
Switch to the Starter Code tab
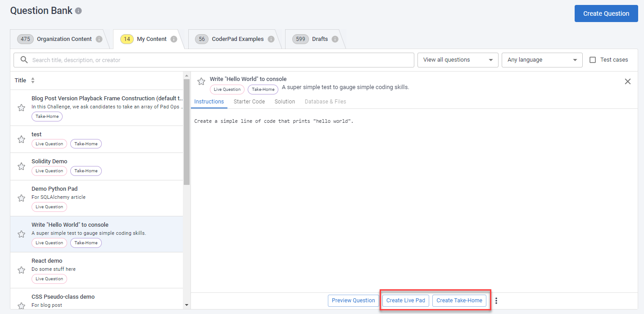[x=249, y=102]
